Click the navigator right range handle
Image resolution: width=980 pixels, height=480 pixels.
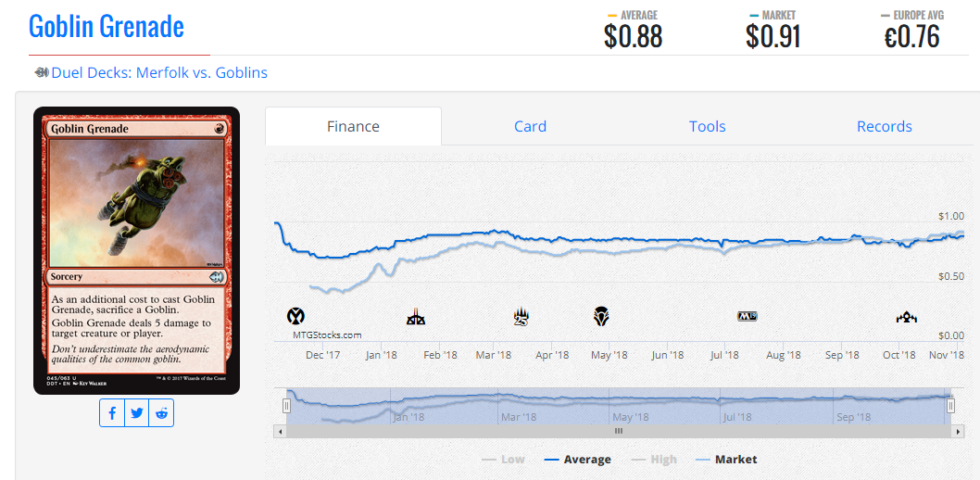tap(950, 406)
